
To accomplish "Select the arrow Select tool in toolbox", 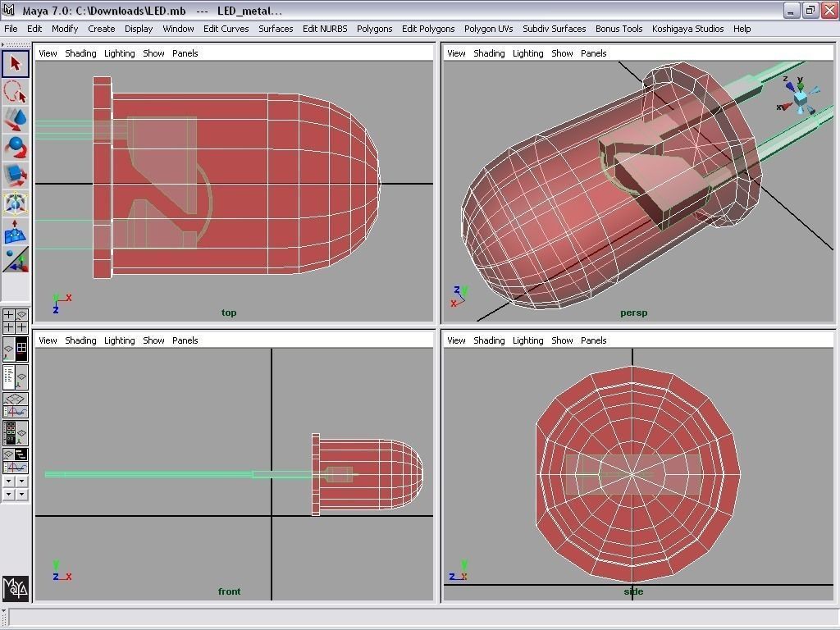I will [x=15, y=63].
